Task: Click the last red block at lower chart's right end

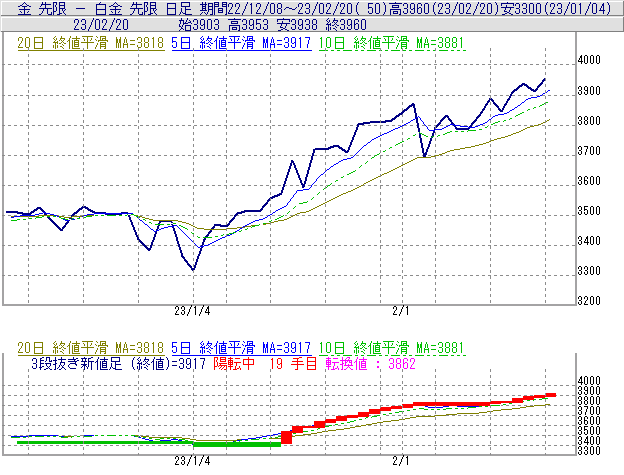Action: [x=551, y=395]
